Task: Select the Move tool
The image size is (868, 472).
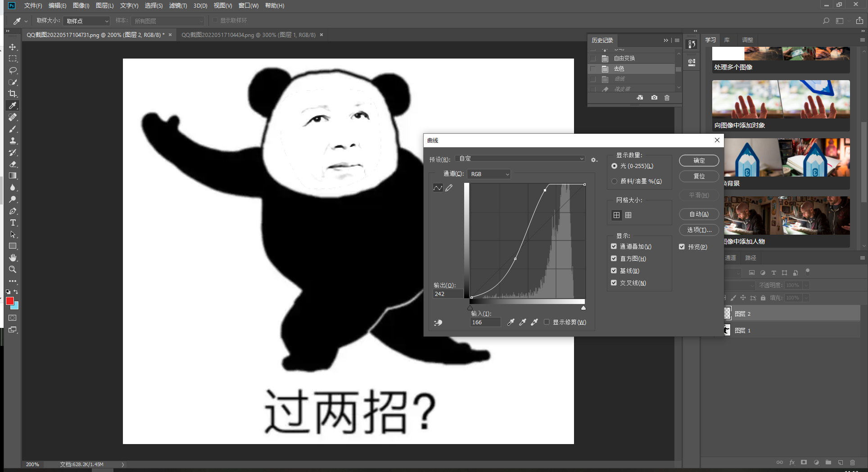Action: point(13,47)
